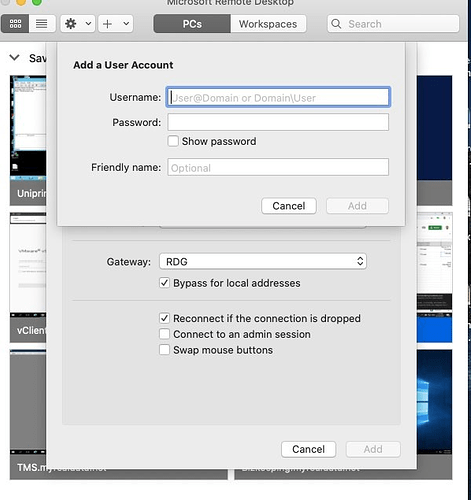Click Add in the Add PC sheet
The image size is (471, 500).
373,449
